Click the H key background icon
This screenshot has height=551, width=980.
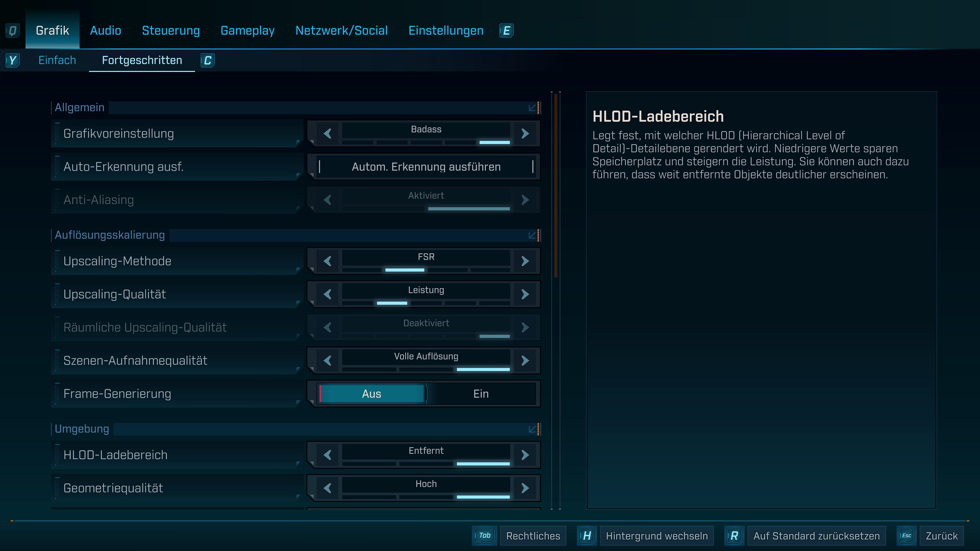click(x=587, y=535)
